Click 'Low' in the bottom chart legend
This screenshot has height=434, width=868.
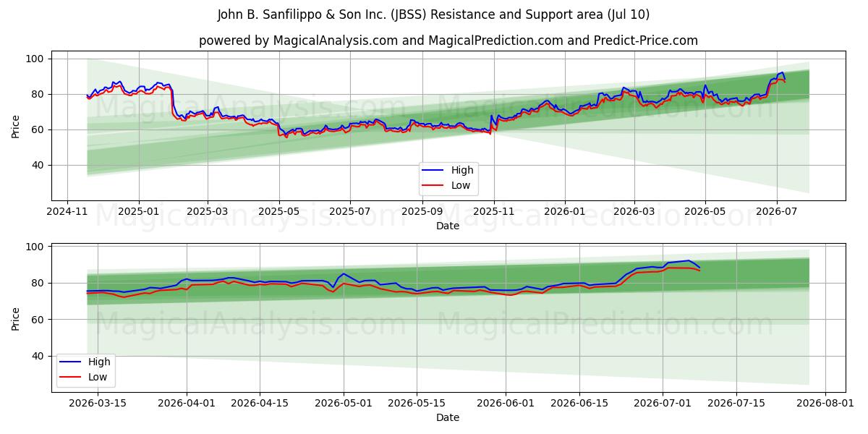[x=96, y=377]
